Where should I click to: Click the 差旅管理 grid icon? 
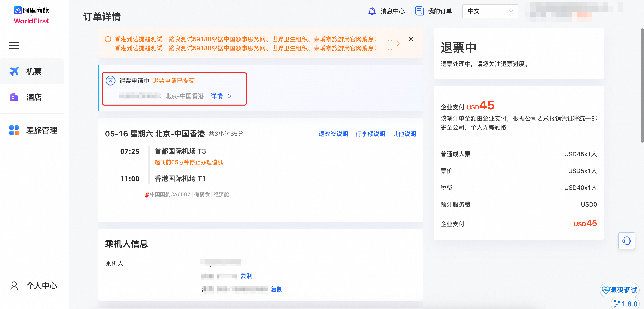pos(14,130)
